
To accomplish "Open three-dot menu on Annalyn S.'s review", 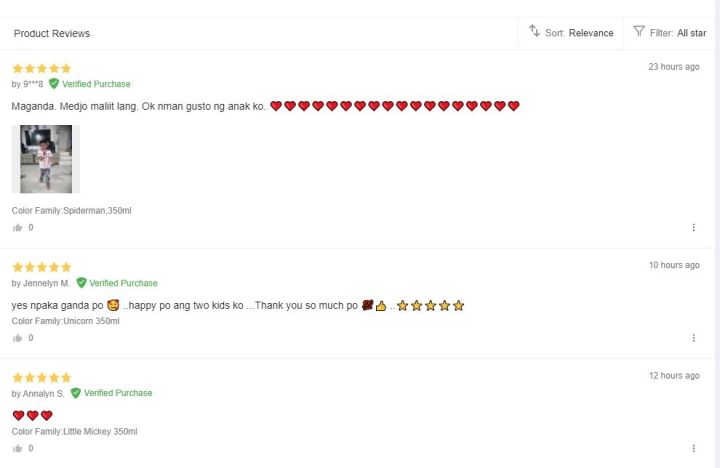I will (693, 448).
